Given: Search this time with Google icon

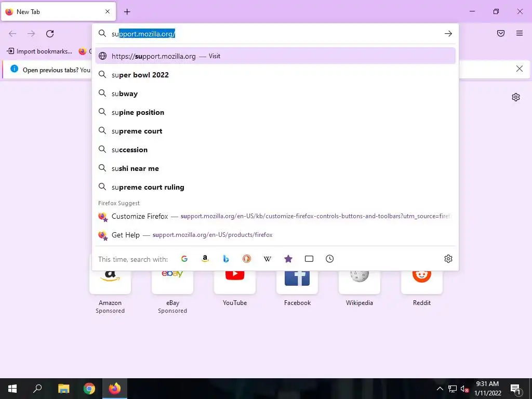Looking at the screenshot, I should click(x=184, y=259).
